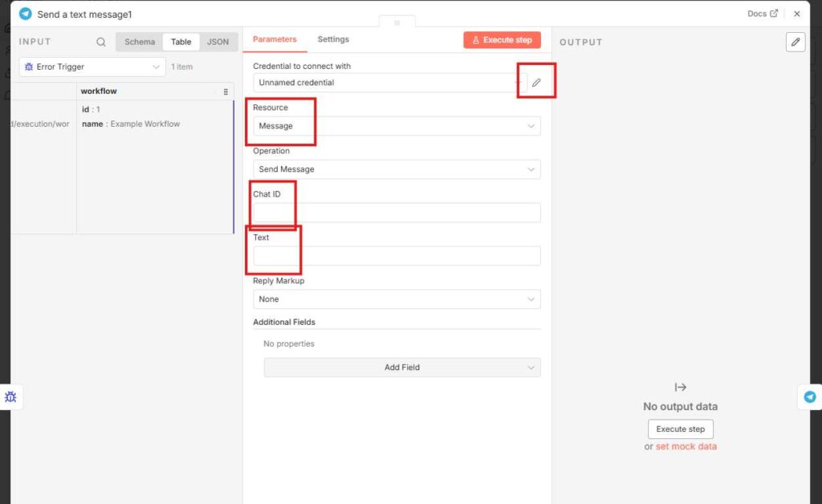This screenshot has width=822, height=504.
Task: Switch to the Settings tab
Action: pos(333,39)
